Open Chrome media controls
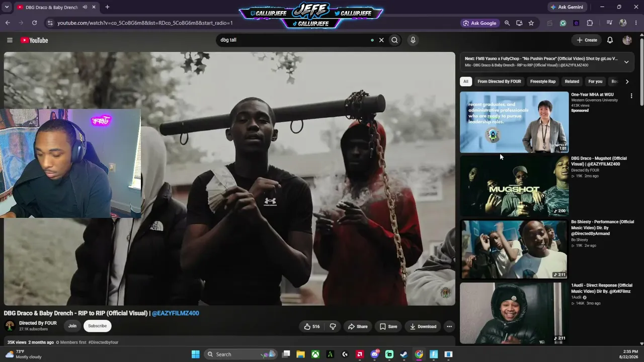This screenshot has width=644, height=362. point(609,23)
